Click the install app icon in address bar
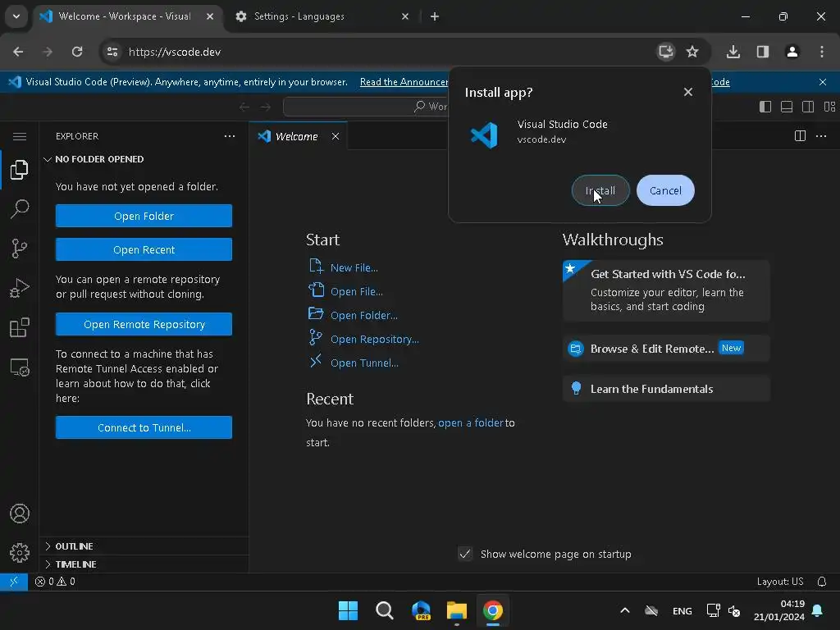 coord(665,52)
